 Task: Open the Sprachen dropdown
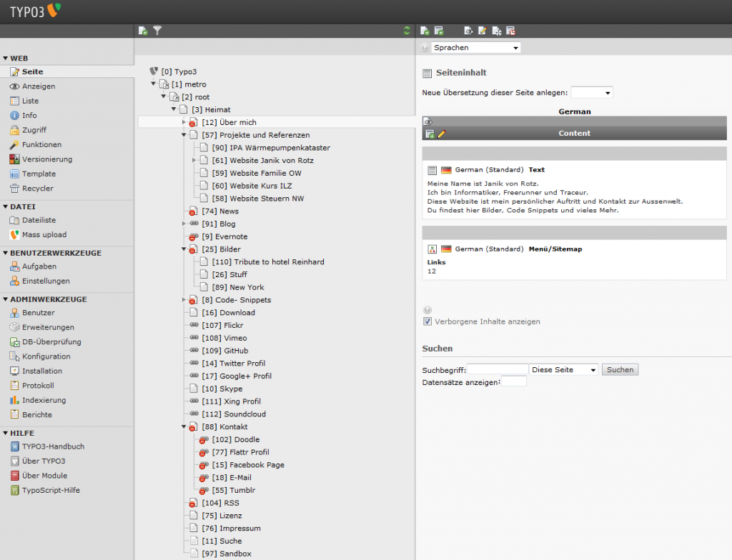(476, 48)
